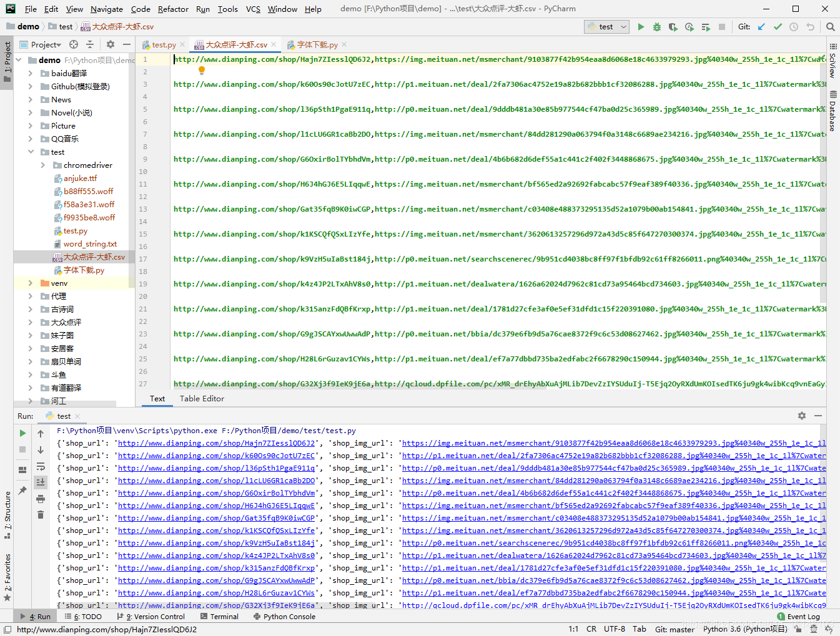Open the Refactor menu

point(173,9)
